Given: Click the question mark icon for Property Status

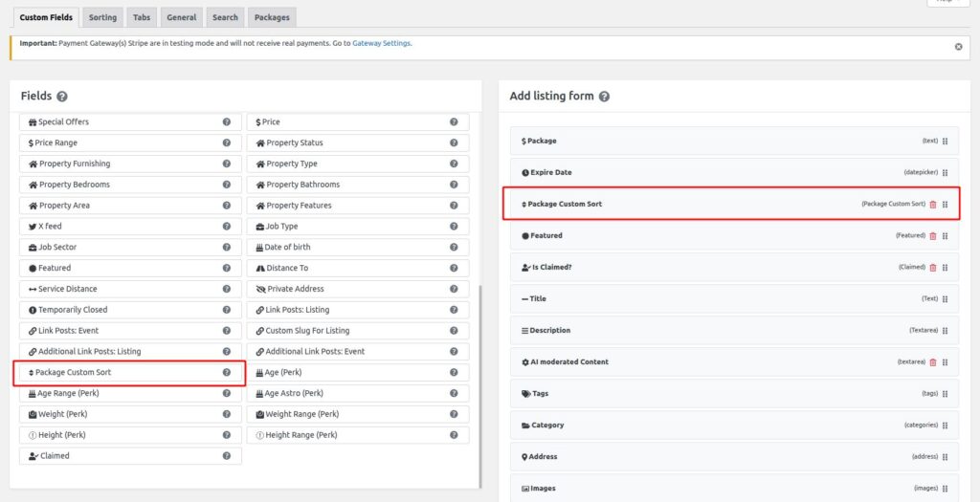Looking at the screenshot, I should click(x=454, y=143).
